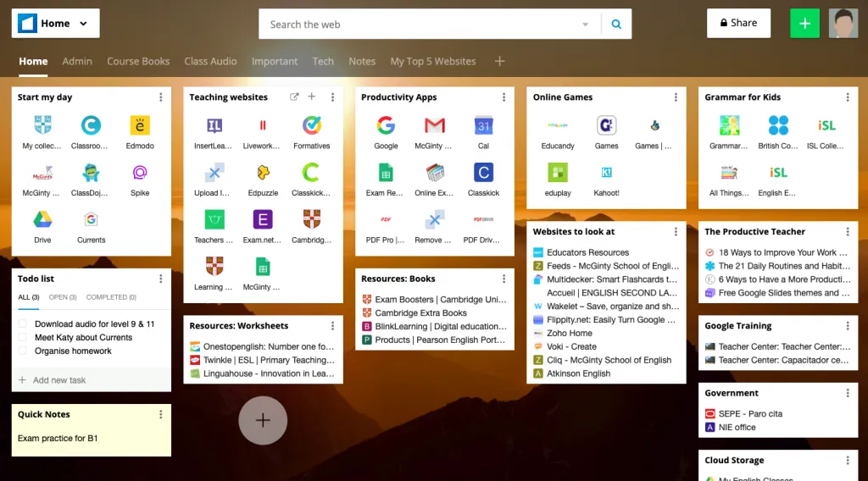This screenshot has width=868, height=481.
Task: Add bookmark to Teaching websites with plus
Action: point(312,97)
